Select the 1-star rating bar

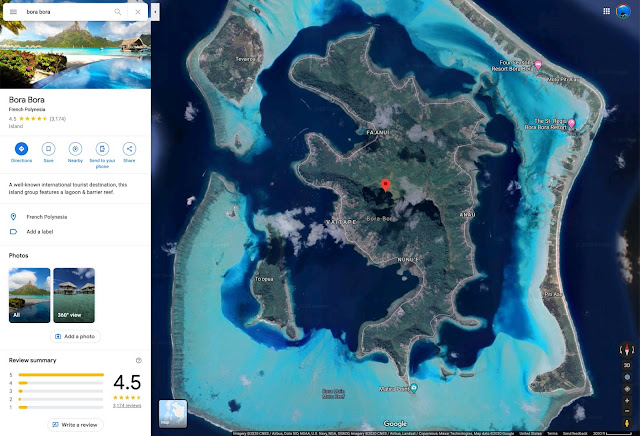pos(61,407)
